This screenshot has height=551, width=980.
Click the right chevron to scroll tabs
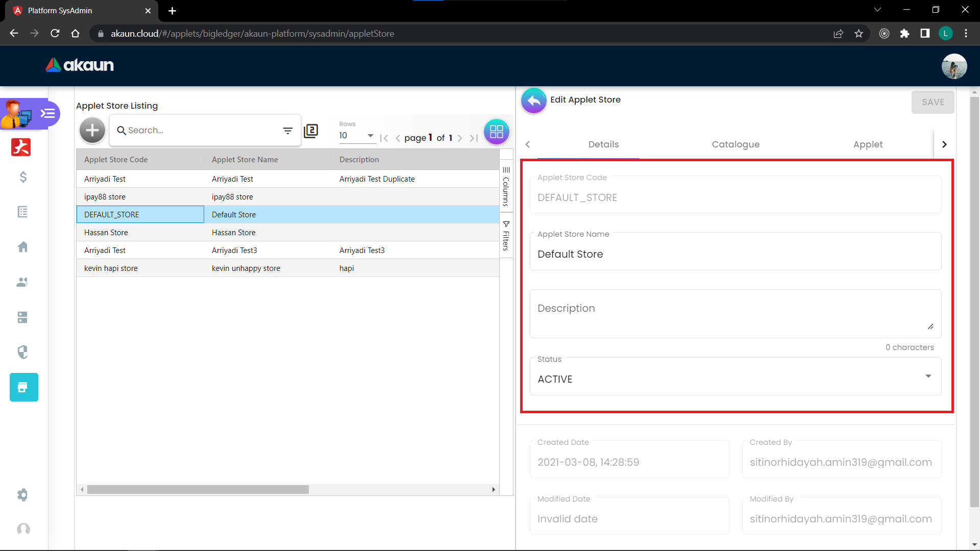pyautogui.click(x=944, y=144)
